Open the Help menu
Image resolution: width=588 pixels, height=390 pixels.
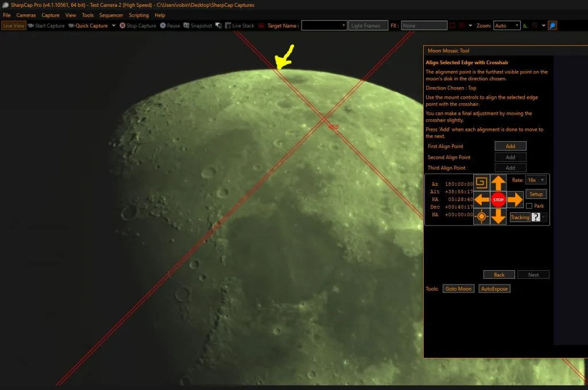coord(160,15)
